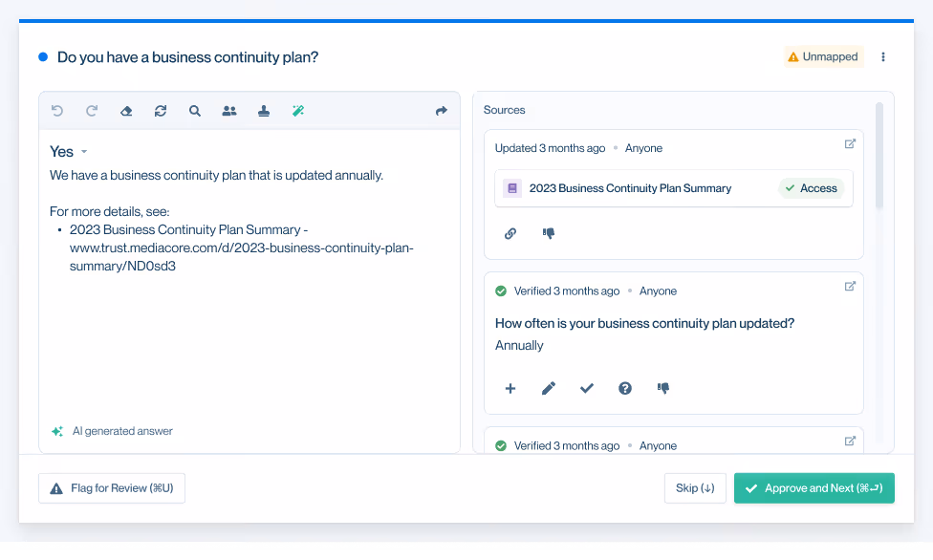Click the trust.mediacore.com URL in answer
This screenshot has height=560, width=933.
242,256
